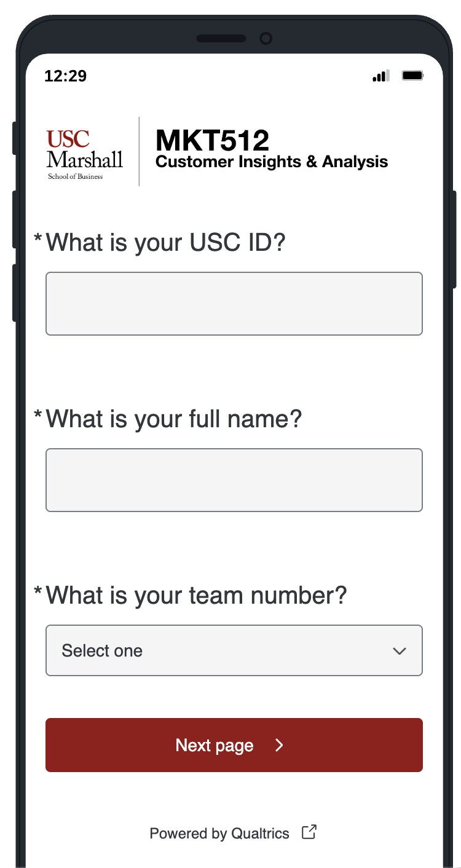
Task: Click the "What is your USC ID?" label
Action: click(x=166, y=243)
